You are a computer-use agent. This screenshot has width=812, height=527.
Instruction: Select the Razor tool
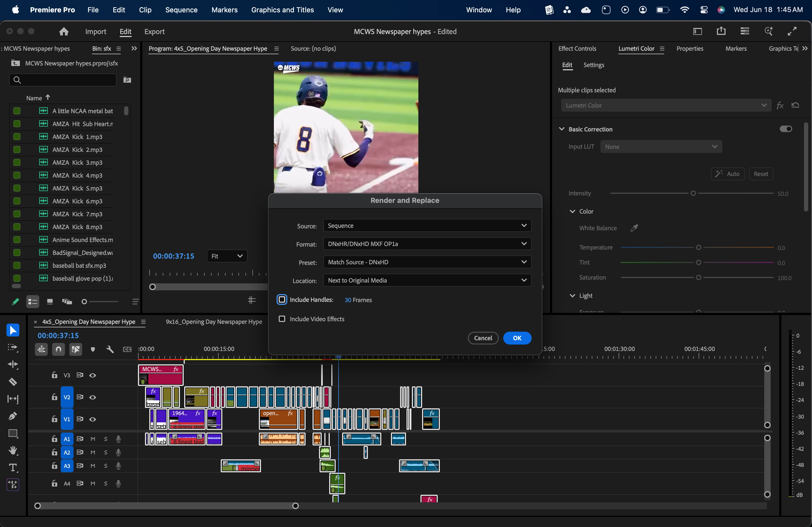click(x=13, y=382)
